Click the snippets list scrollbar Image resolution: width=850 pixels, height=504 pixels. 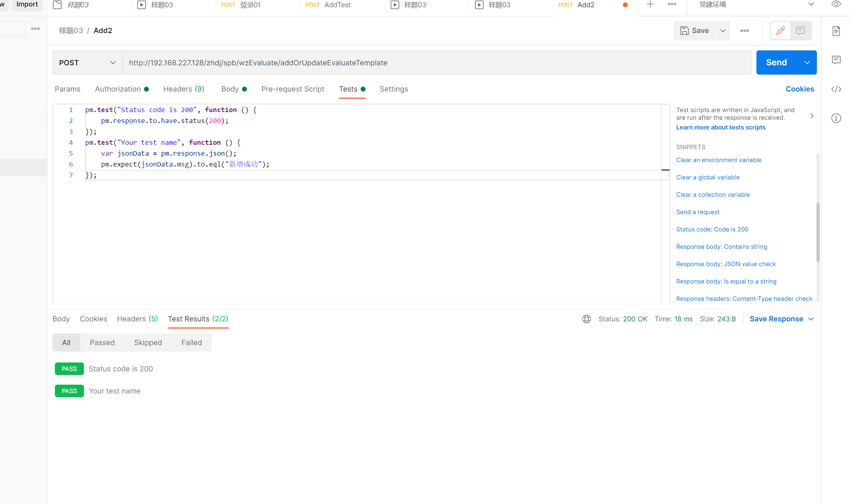coord(818,232)
